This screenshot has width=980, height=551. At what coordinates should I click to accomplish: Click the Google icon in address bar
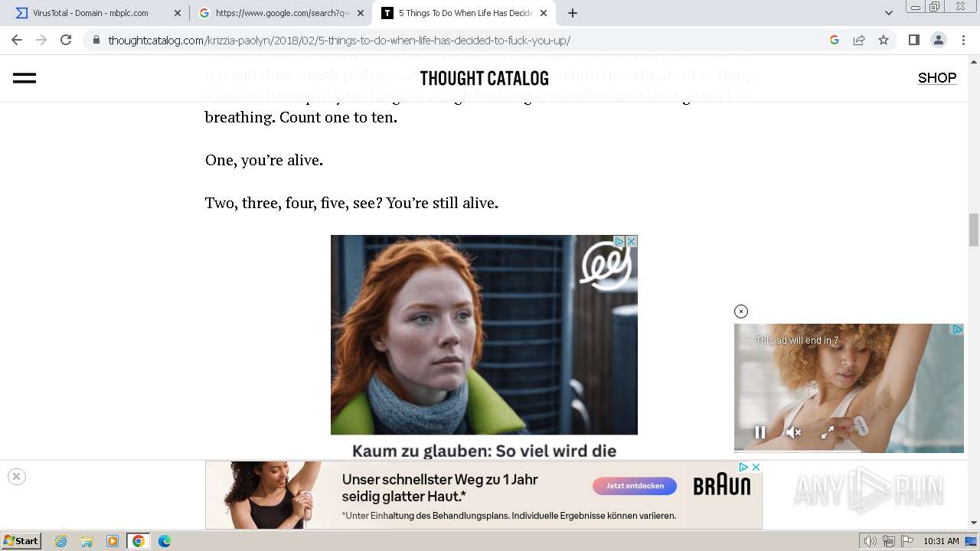[835, 40]
